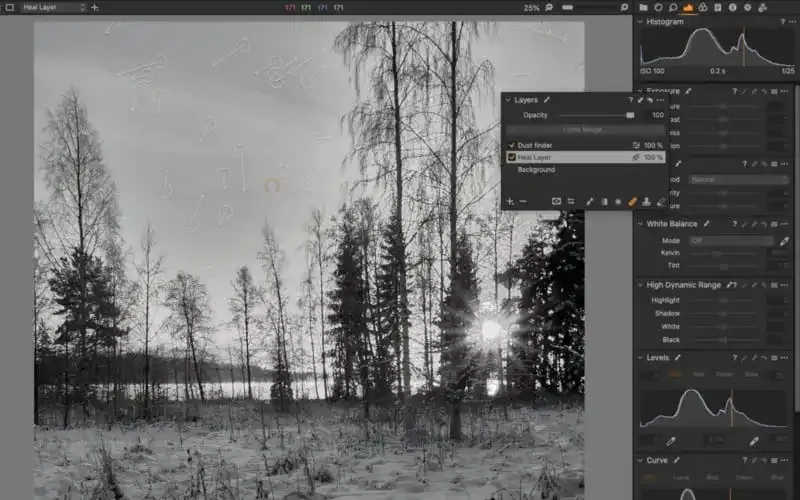Click the Levels highlight eyedropper picker
800x500 pixels.
pyautogui.click(x=754, y=441)
